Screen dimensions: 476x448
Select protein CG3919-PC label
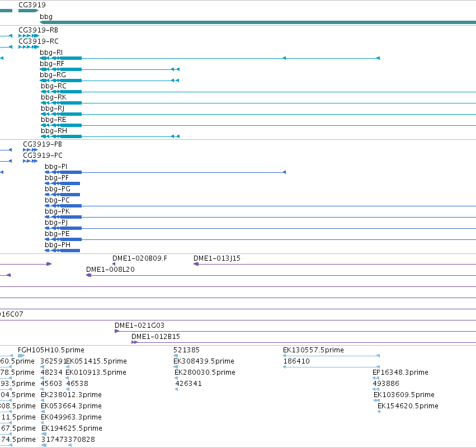coord(43,155)
